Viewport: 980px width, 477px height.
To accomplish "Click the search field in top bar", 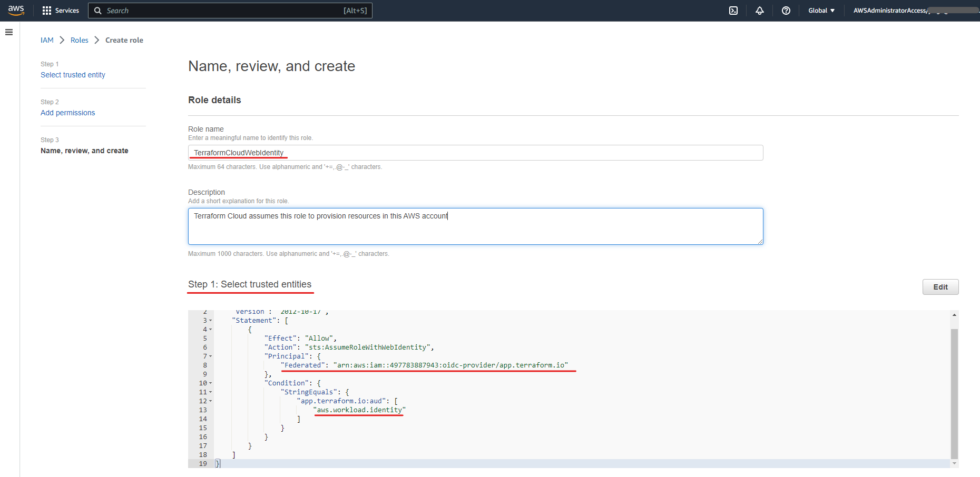I will pos(230,11).
